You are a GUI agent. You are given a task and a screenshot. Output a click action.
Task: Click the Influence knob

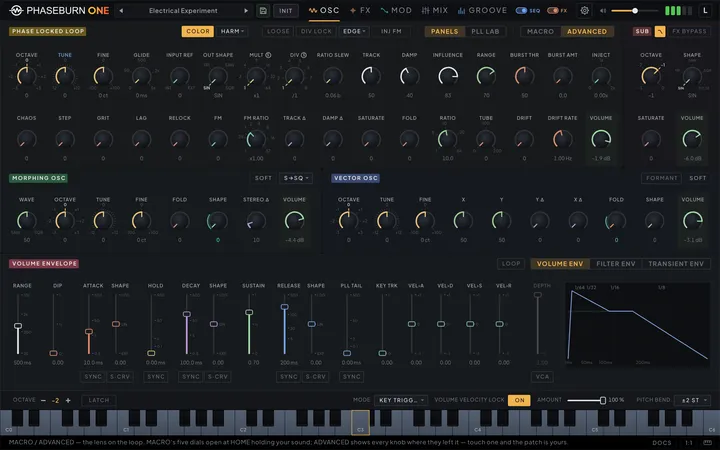pos(448,76)
